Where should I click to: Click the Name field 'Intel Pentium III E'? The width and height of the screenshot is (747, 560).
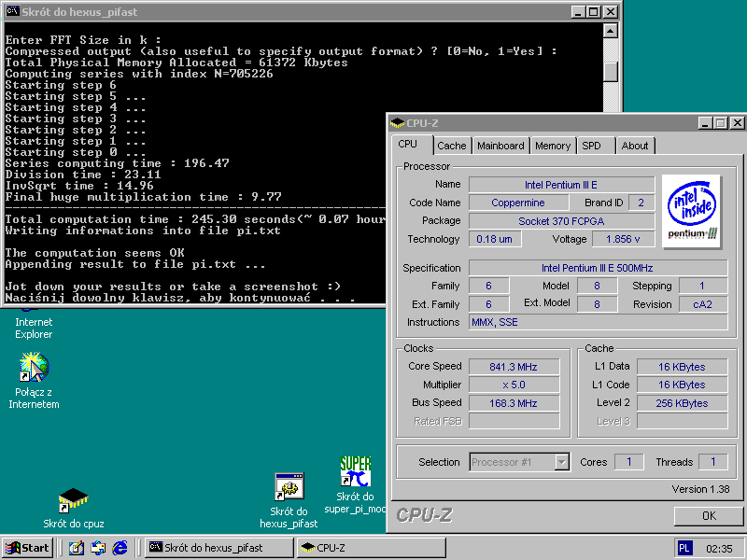pyautogui.click(x=562, y=185)
